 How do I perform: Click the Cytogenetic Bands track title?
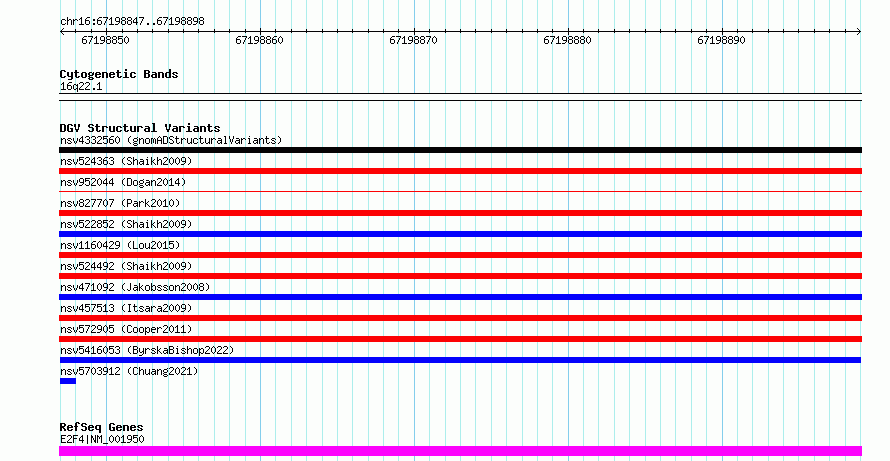119,74
